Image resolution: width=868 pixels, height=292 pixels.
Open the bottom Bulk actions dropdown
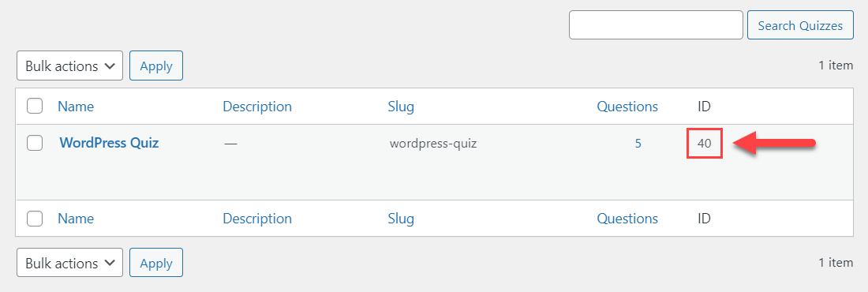(x=69, y=263)
